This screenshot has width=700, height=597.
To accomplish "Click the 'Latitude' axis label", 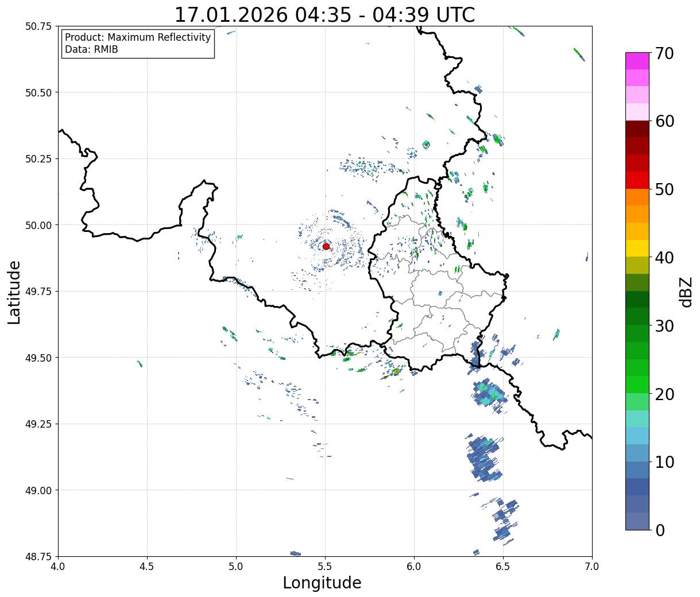I will point(14,292).
